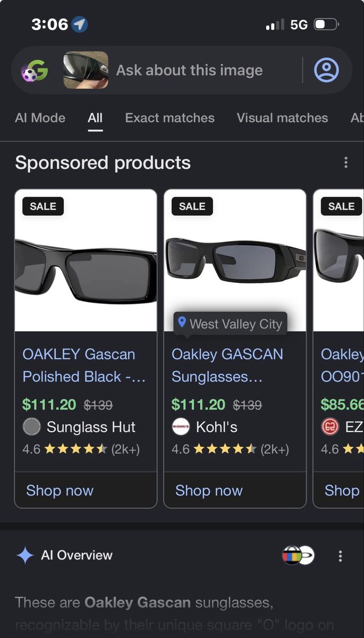The image size is (364, 638).
Task: Tap the Kohl's store logo
Action: pyautogui.click(x=181, y=427)
